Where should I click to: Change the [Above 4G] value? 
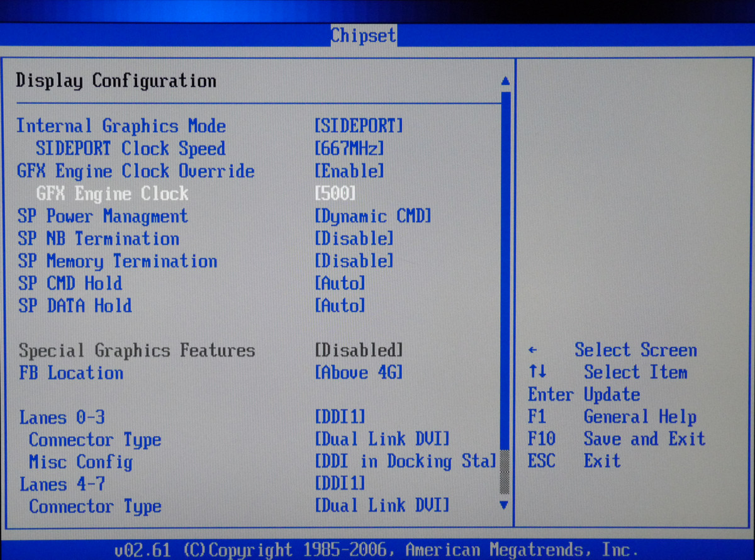point(359,372)
